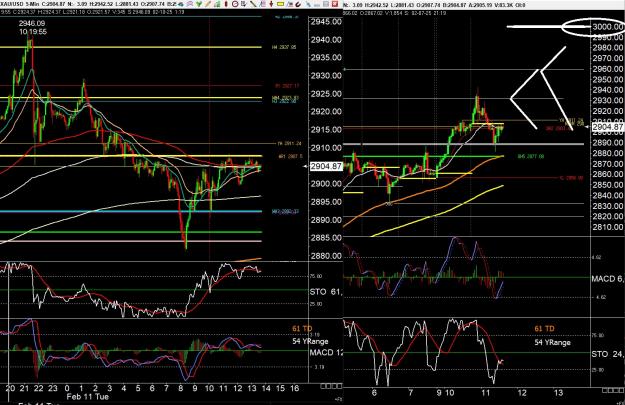Click the cursor-with-list toolbar icon
The image size is (625, 405).
coord(244,4)
